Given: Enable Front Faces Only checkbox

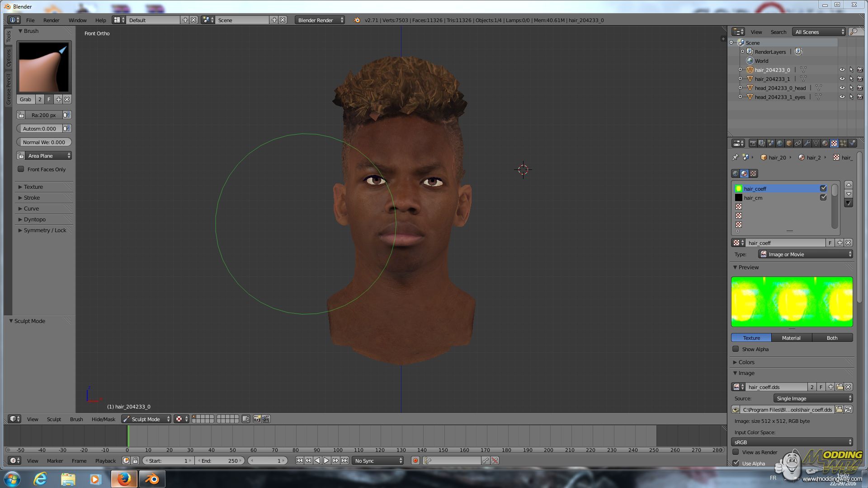Looking at the screenshot, I should click(x=21, y=169).
